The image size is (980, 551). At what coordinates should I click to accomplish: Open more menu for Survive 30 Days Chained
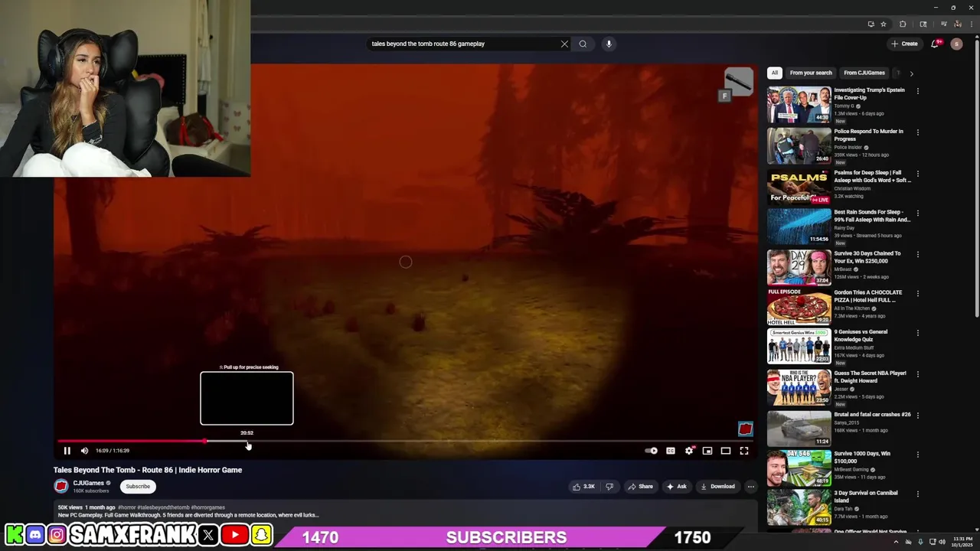tap(917, 255)
